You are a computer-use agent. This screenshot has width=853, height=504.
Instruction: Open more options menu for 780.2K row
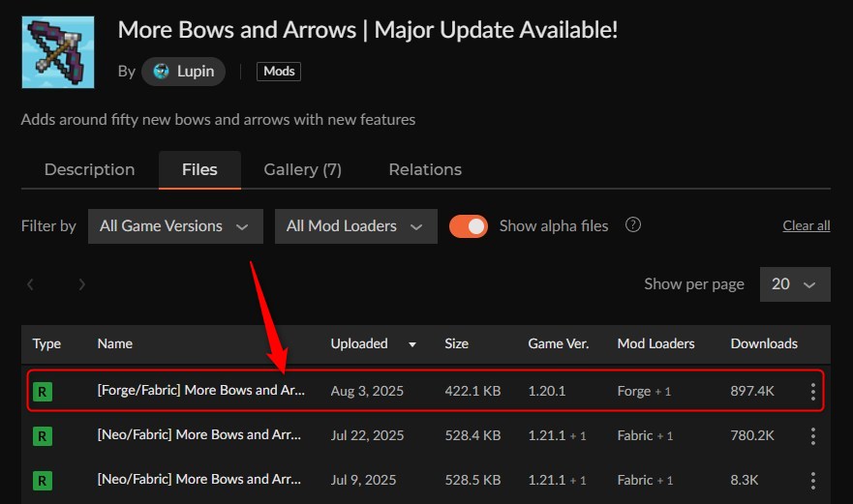pyautogui.click(x=812, y=436)
